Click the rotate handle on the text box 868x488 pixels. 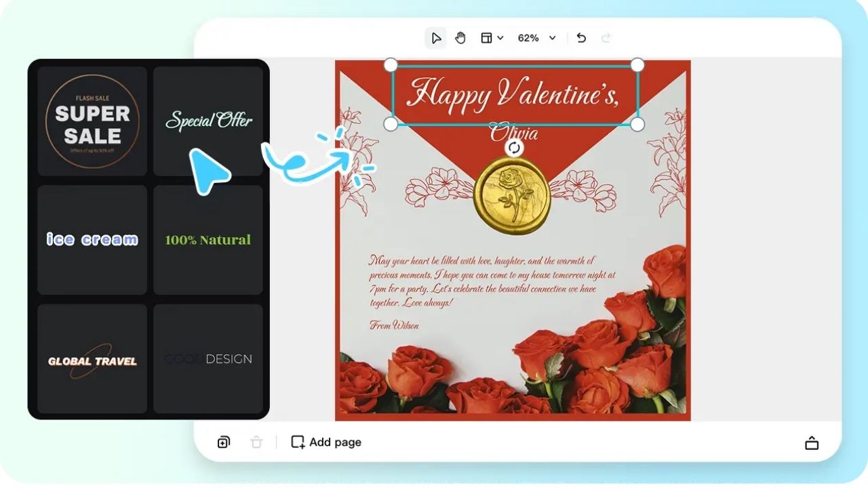click(x=514, y=148)
